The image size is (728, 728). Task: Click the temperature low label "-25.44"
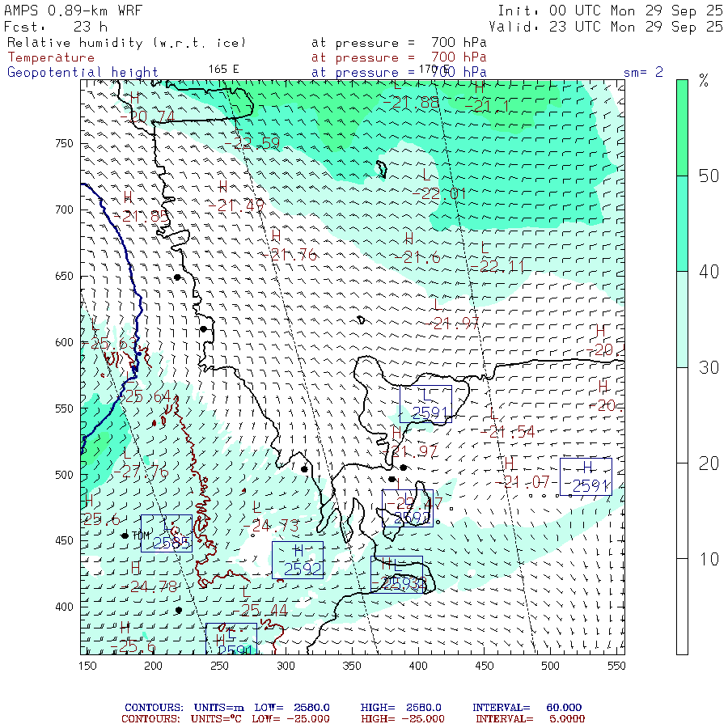click(x=260, y=611)
